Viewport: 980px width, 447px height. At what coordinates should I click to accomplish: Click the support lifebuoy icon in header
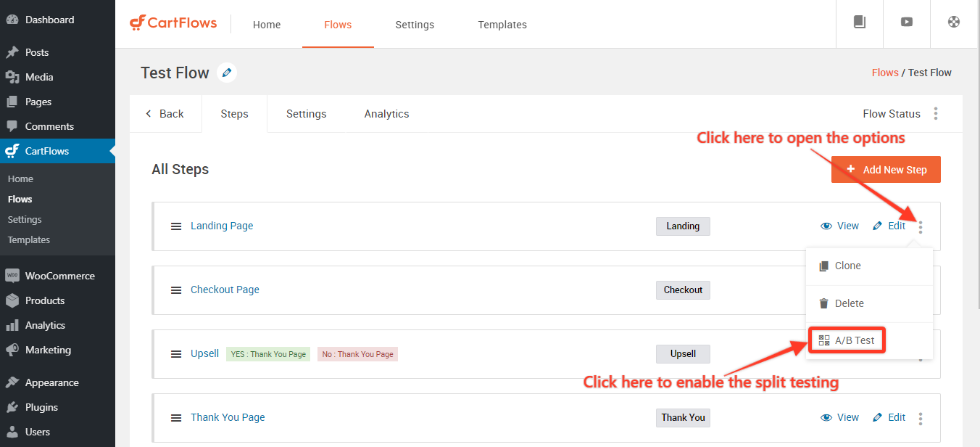point(954,22)
